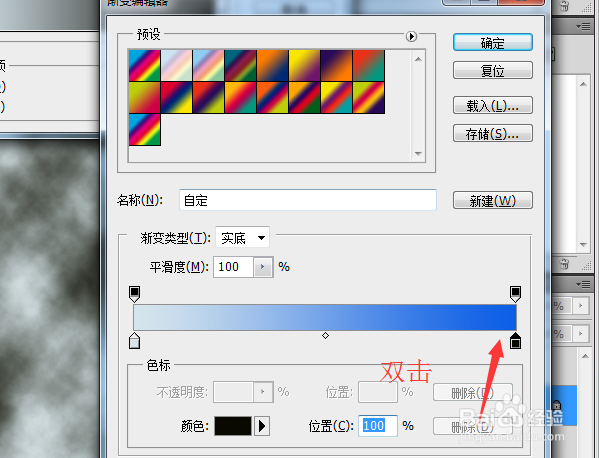599x458 pixels.
Task: Select the crimson-navy-yellow preset in second row
Action: pos(177,97)
